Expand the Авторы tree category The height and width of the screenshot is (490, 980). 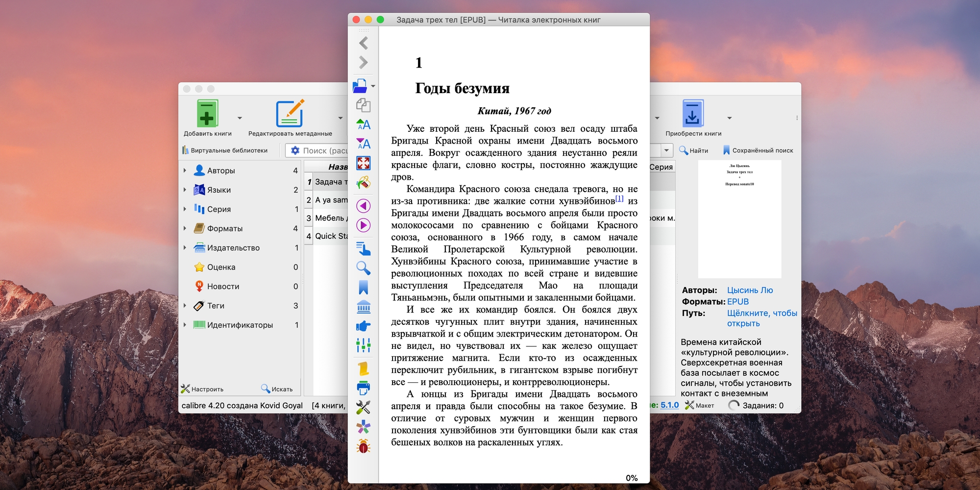click(x=185, y=171)
